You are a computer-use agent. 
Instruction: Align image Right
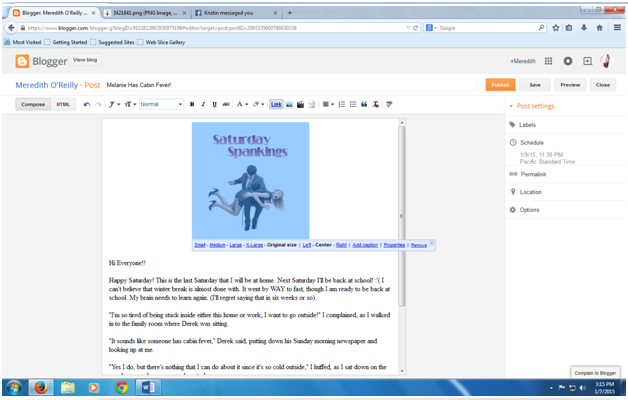(341, 245)
